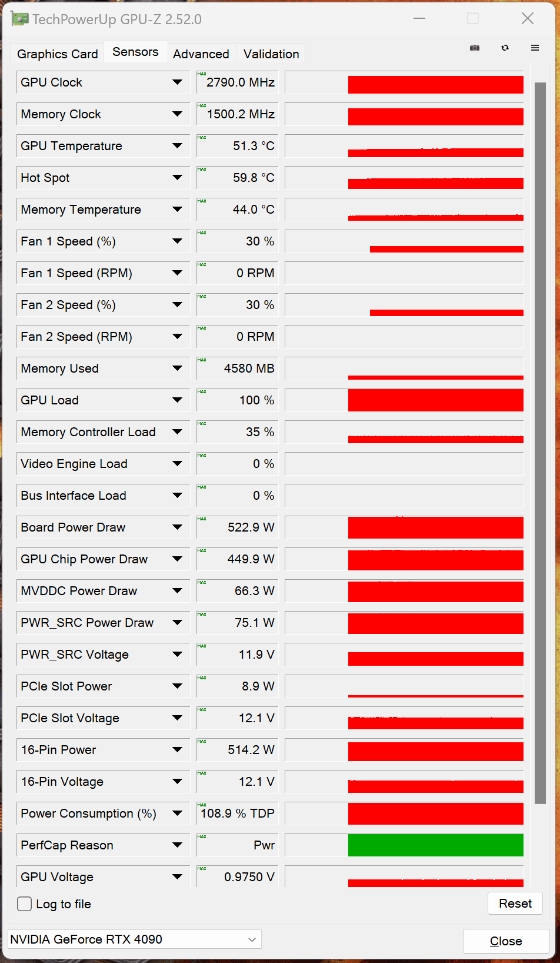Expand the PerfCap Reason dropdown
Screen dimensions: 560x963
tap(177, 845)
